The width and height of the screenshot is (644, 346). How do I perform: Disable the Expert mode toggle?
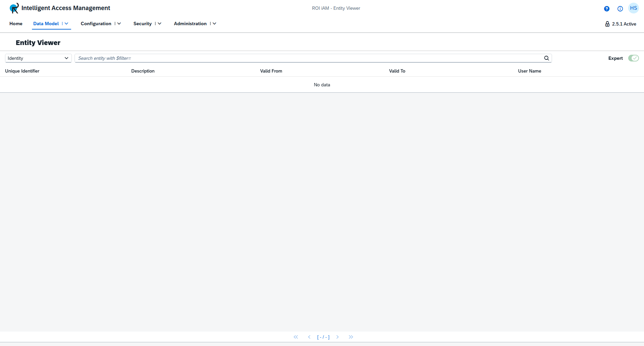pos(633,58)
